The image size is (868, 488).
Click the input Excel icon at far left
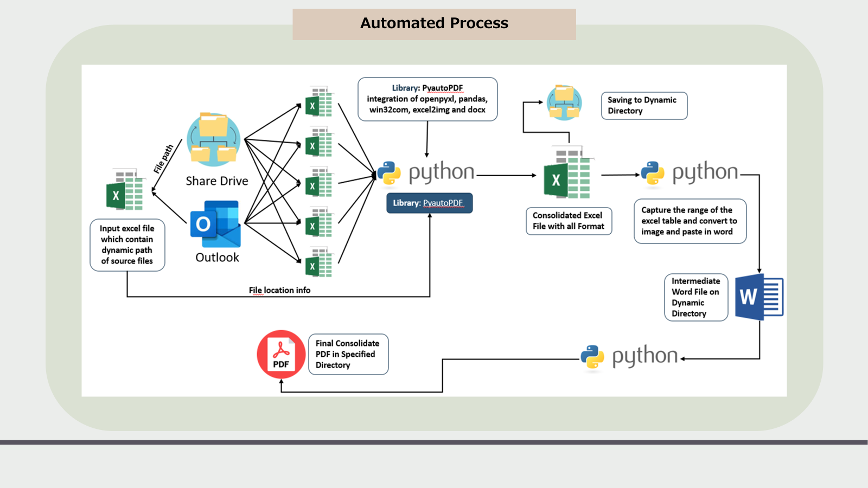[125, 190]
